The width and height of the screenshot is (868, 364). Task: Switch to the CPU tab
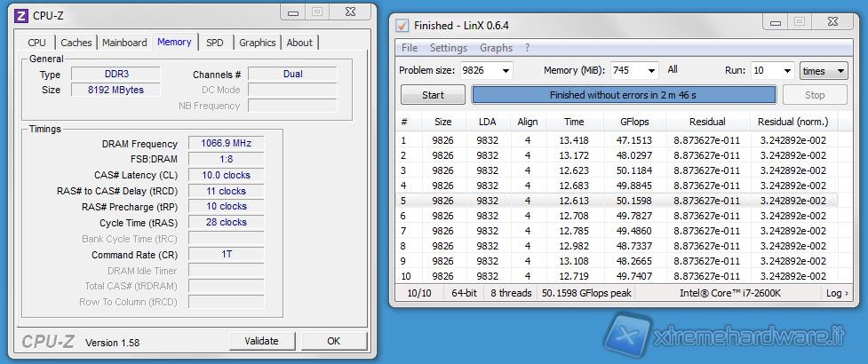[37, 43]
